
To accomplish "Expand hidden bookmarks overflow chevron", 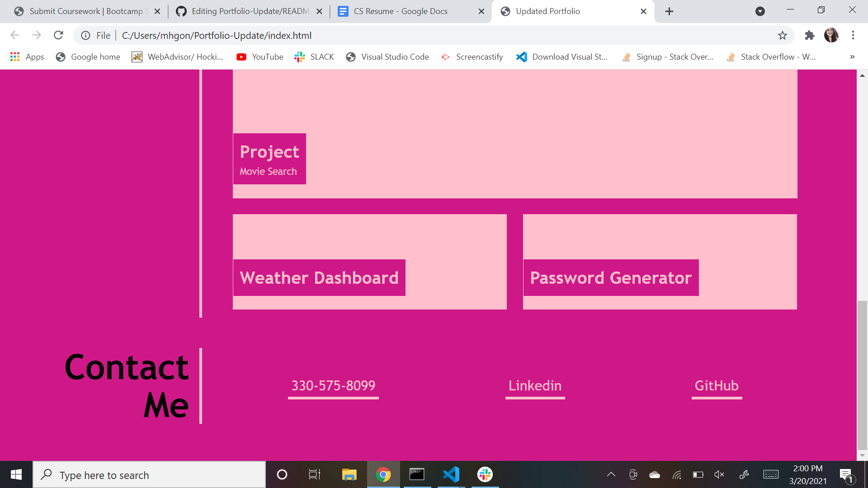I will (852, 57).
